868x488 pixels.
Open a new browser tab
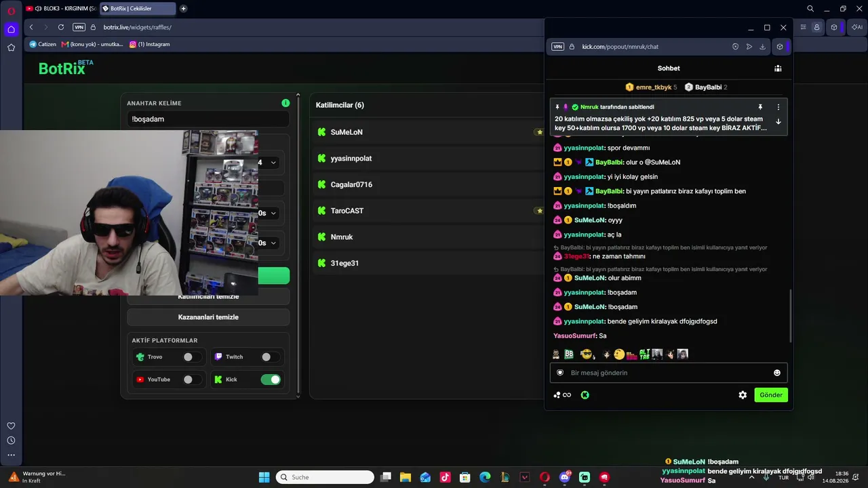(x=183, y=9)
